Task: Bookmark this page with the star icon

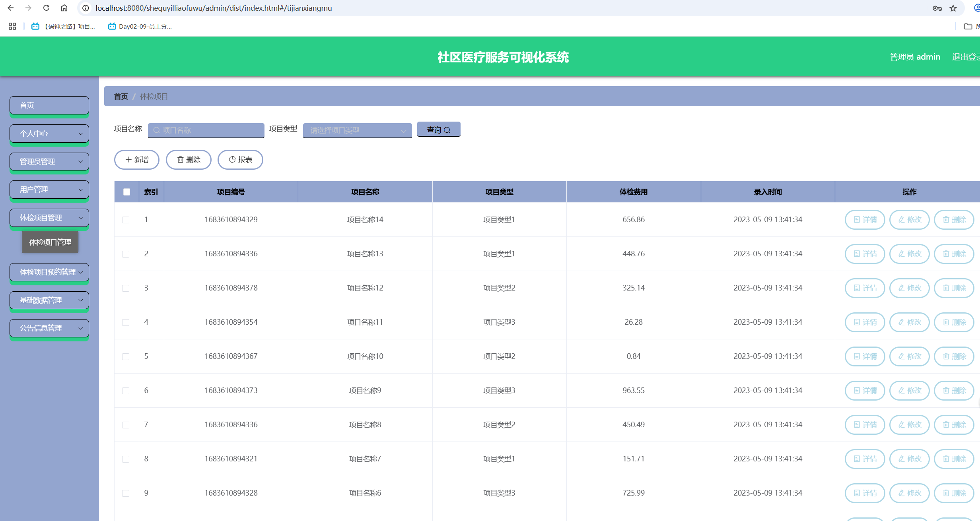Action: pos(953,8)
